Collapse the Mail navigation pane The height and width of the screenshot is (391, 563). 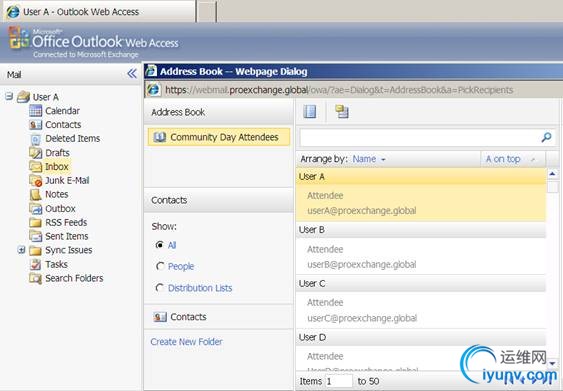(x=132, y=74)
